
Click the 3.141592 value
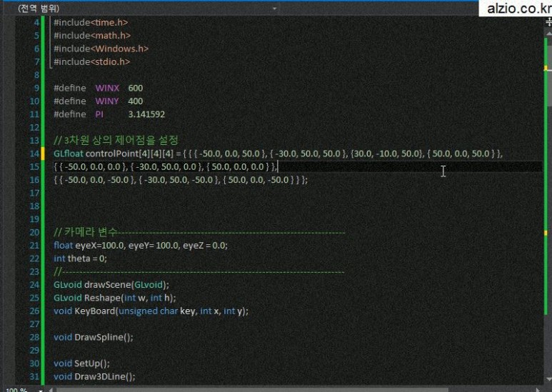(146, 114)
